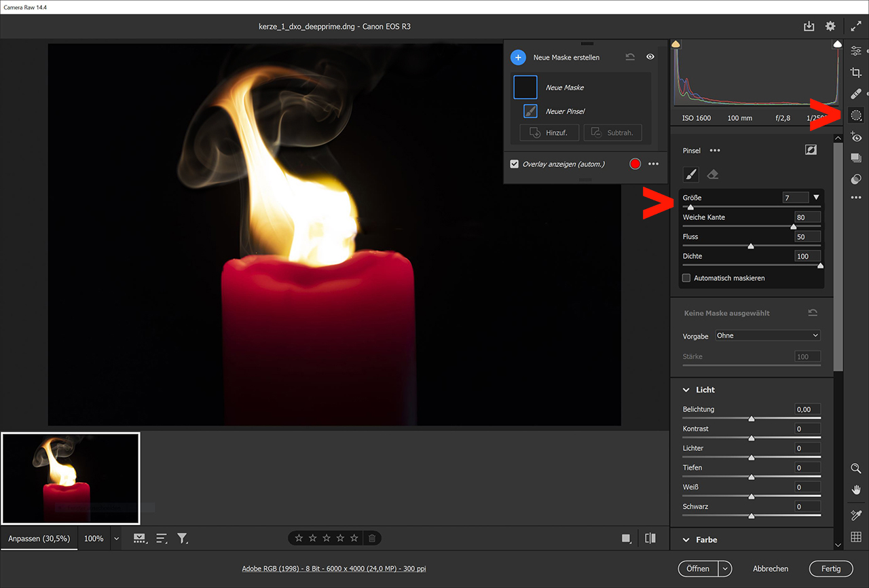
Task: Enable Automatisch maskieren checkbox
Action: [x=686, y=278]
